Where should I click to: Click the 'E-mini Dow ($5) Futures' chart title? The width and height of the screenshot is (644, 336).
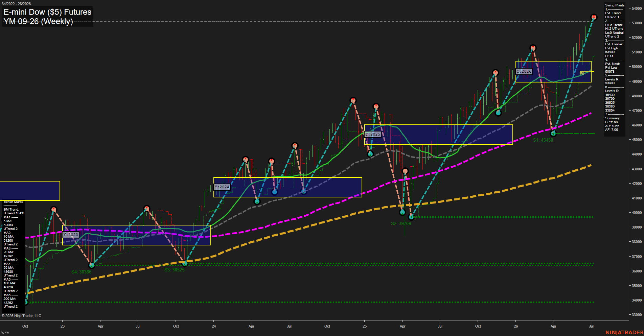47,12
